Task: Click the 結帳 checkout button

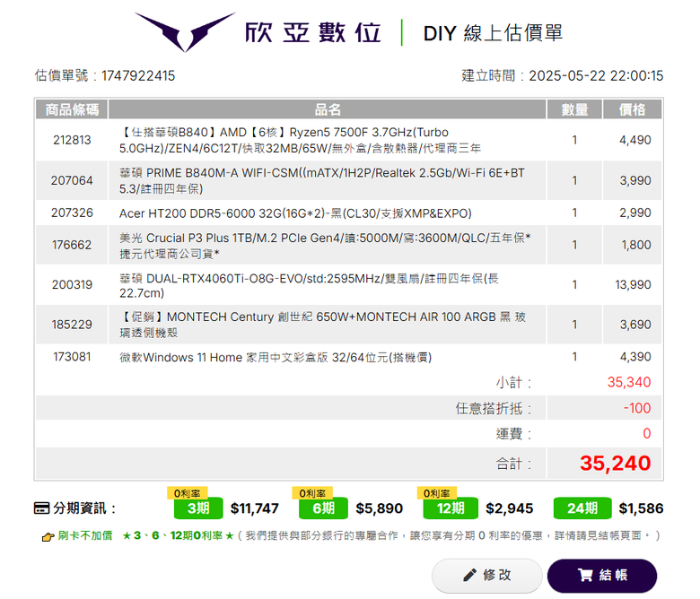Action: pyautogui.click(x=602, y=576)
